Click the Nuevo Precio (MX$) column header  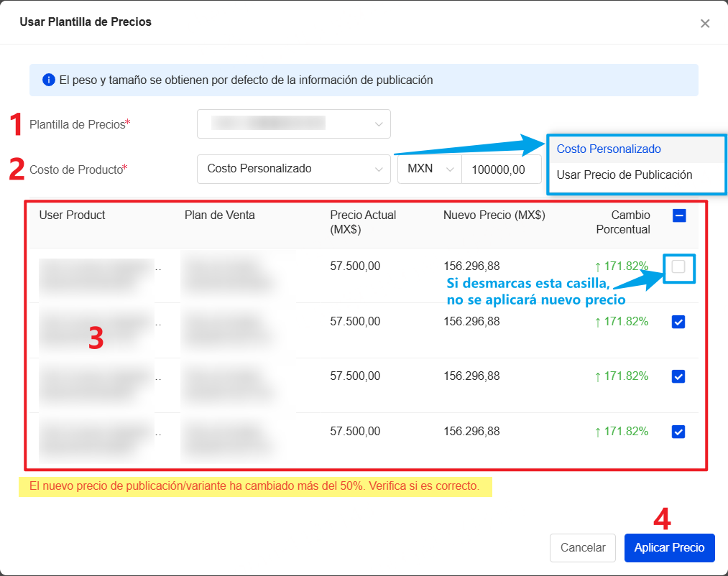494,215
